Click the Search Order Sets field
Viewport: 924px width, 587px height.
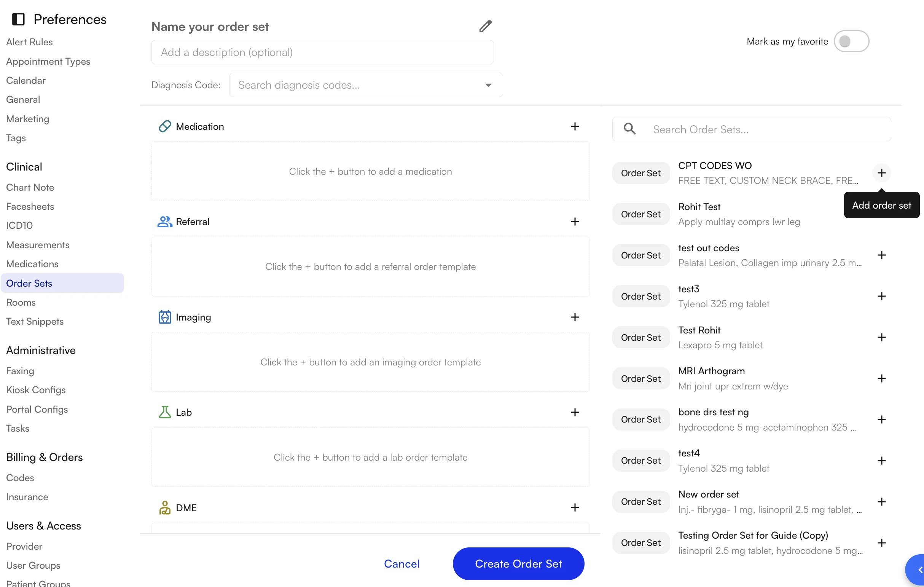coord(751,129)
